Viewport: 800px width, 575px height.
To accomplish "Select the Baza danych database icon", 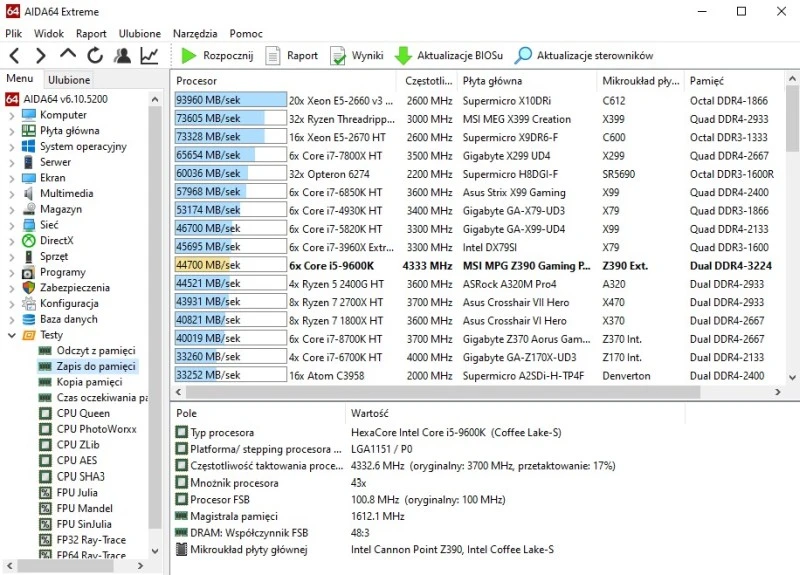I will pos(29,319).
